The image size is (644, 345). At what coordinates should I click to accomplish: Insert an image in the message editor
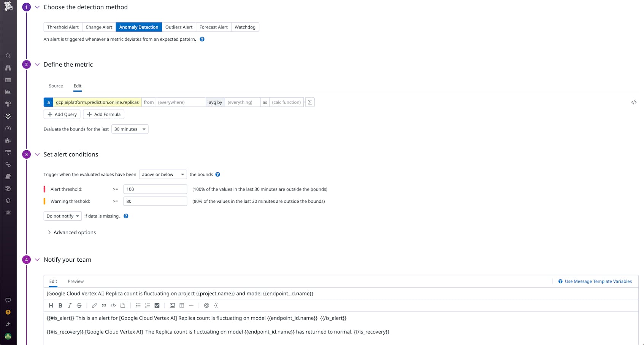172,305
